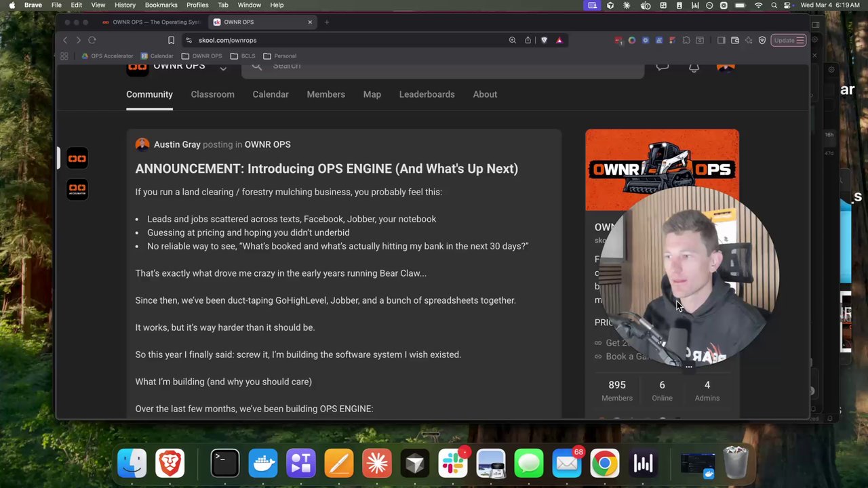Open Brave Rewards from the triangle toolbar icon
The image size is (868, 488).
[559, 40]
